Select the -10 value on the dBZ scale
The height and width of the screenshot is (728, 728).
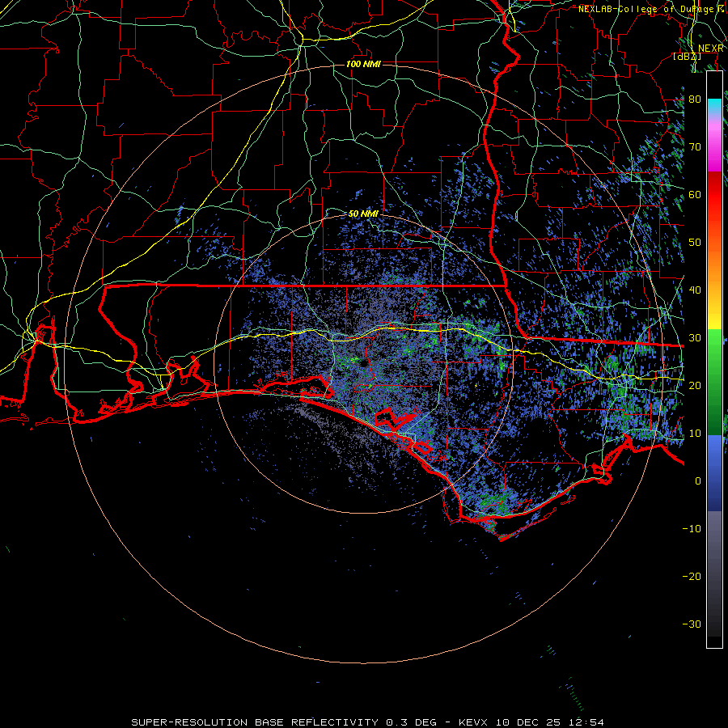[x=692, y=529]
